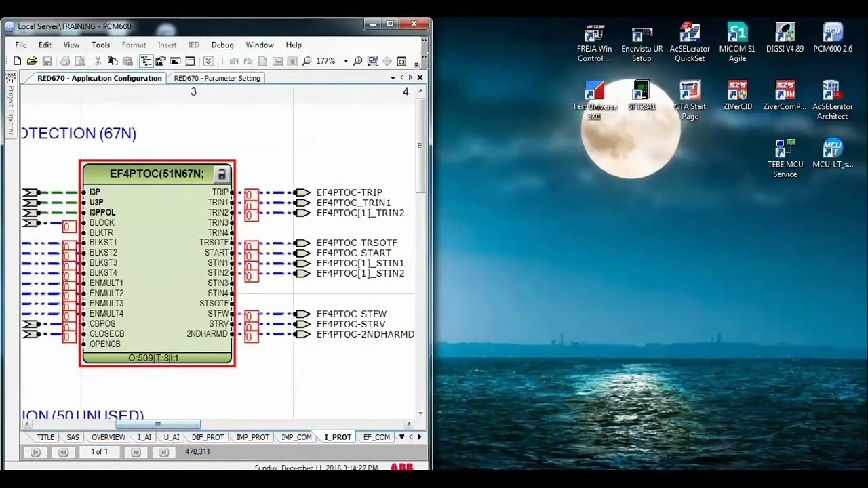Click the pan arrows toolbar icon
Viewport: 868px width, 488px height.
(387, 61)
